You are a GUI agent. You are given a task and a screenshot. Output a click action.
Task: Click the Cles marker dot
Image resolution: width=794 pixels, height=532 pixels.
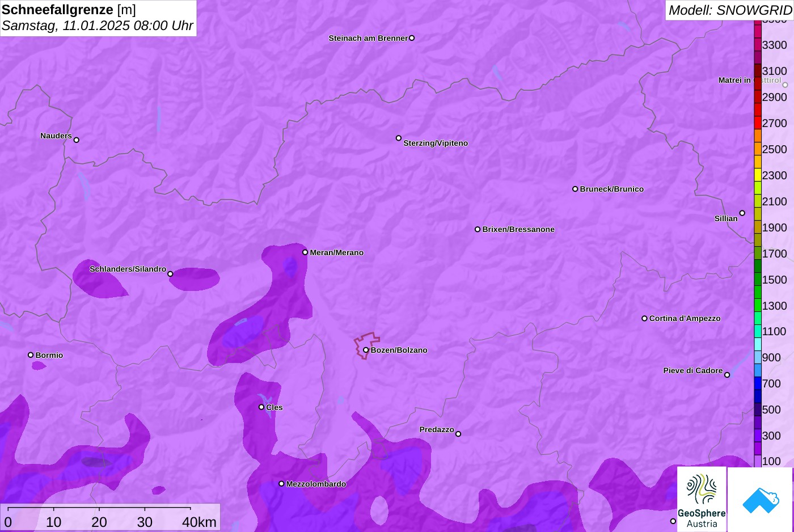coord(261,407)
